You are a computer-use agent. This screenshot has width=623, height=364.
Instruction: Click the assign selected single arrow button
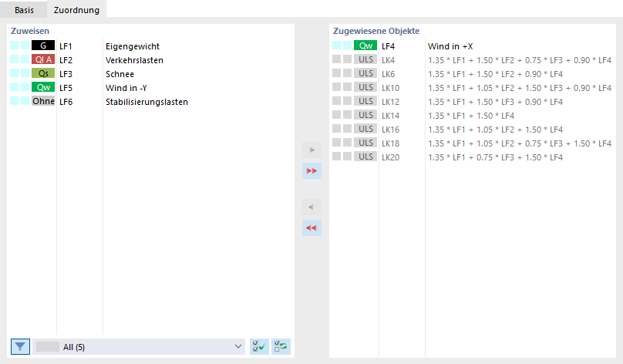point(312,150)
